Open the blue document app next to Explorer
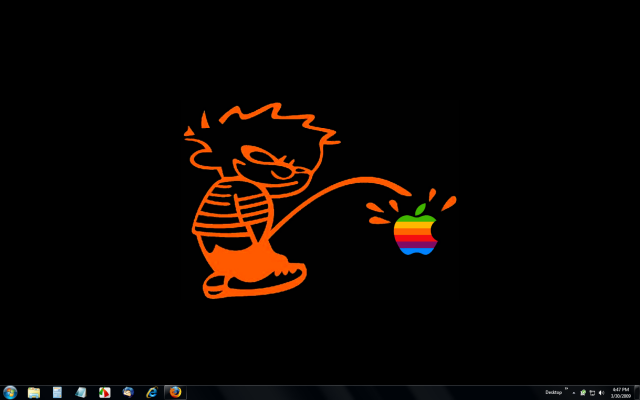640x400 pixels. tap(57, 393)
